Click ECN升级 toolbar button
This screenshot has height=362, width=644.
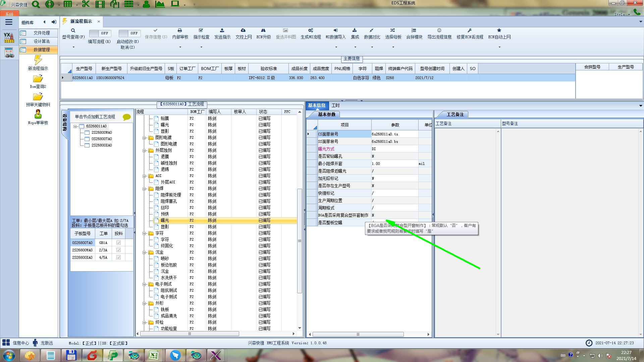coord(264,34)
